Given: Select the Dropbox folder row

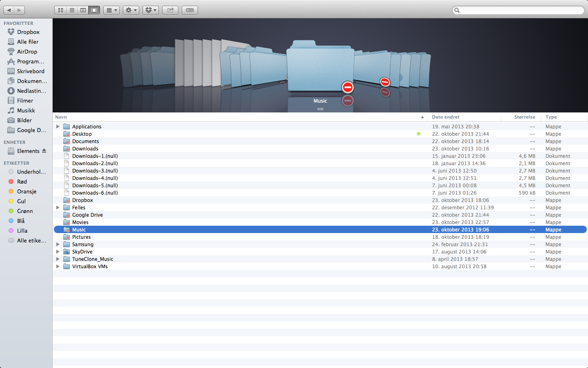Looking at the screenshot, I should [x=320, y=200].
